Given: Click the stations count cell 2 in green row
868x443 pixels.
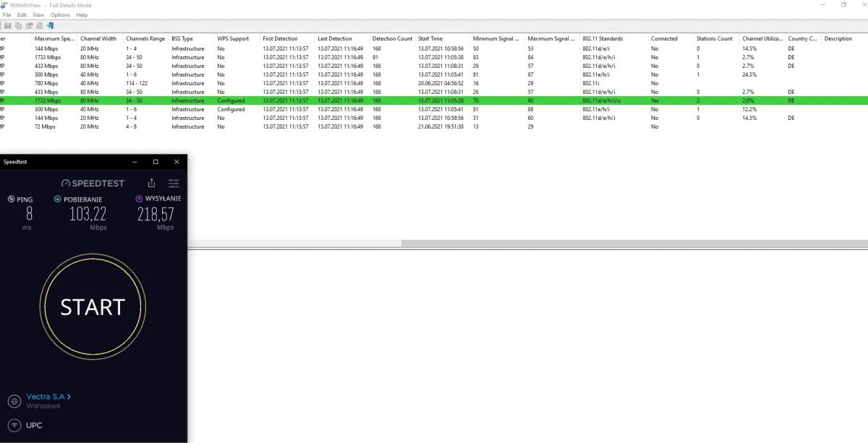Looking at the screenshot, I should click(x=698, y=100).
